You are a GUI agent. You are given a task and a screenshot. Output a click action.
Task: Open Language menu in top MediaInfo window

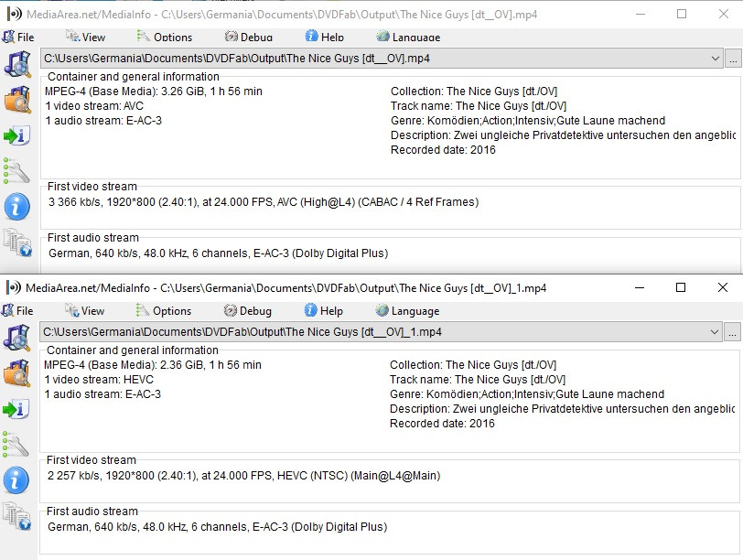(x=408, y=37)
